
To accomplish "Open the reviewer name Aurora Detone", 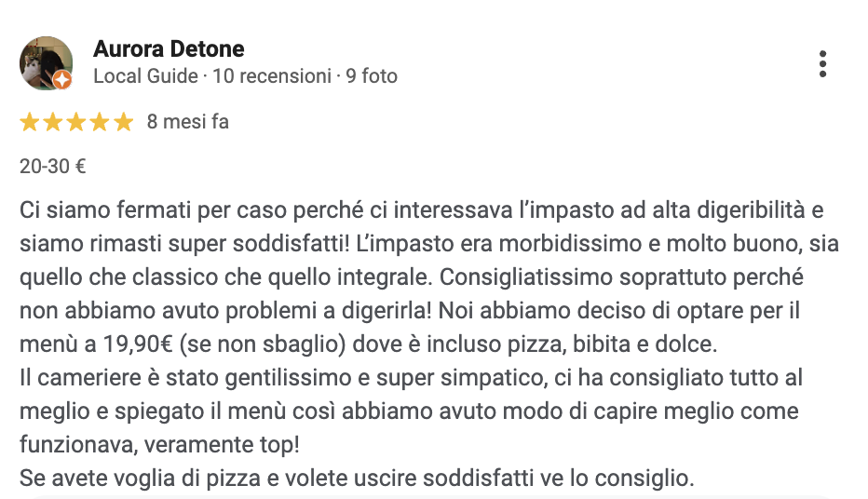I will [169, 49].
